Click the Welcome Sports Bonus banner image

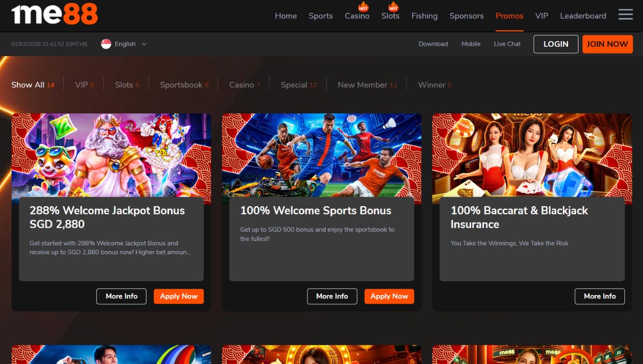tap(321, 157)
